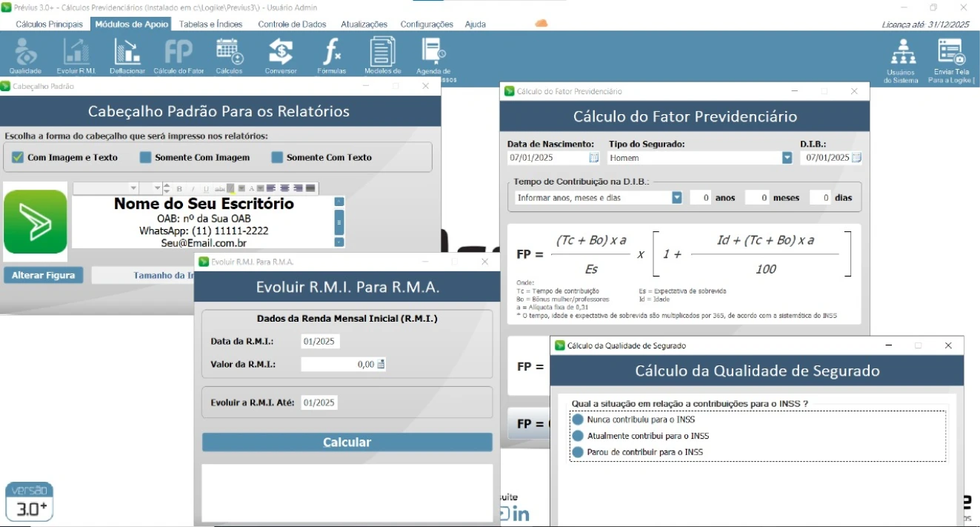Switch to the Controle de Dados tab
980x527 pixels.
[x=292, y=24]
